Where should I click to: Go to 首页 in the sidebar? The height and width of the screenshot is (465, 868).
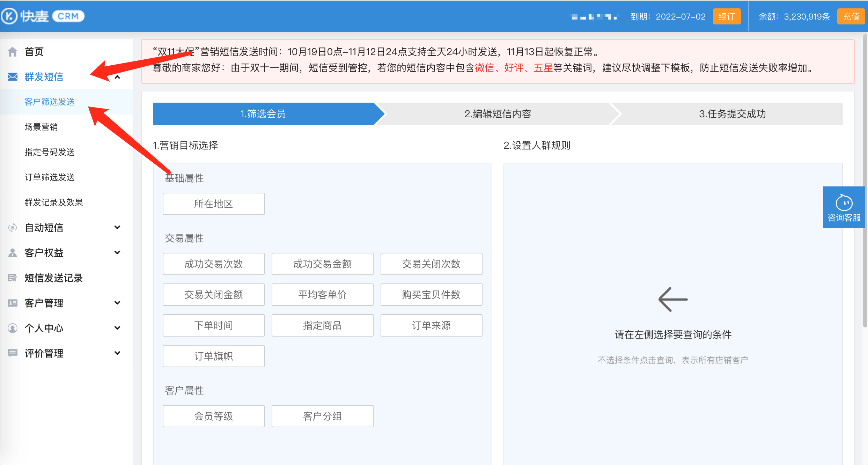pos(34,52)
